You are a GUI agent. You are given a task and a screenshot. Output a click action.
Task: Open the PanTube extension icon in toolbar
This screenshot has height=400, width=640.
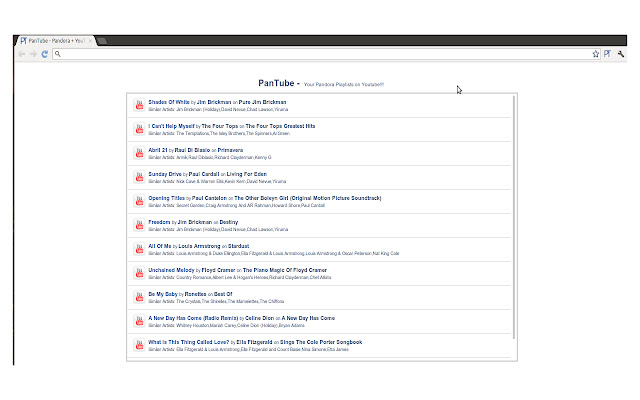607,54
